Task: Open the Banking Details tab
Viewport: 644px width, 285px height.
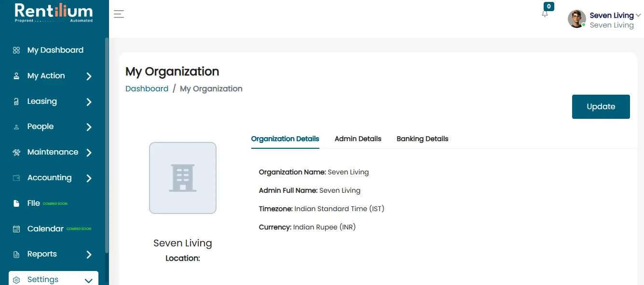Action: tap(423, 139)
